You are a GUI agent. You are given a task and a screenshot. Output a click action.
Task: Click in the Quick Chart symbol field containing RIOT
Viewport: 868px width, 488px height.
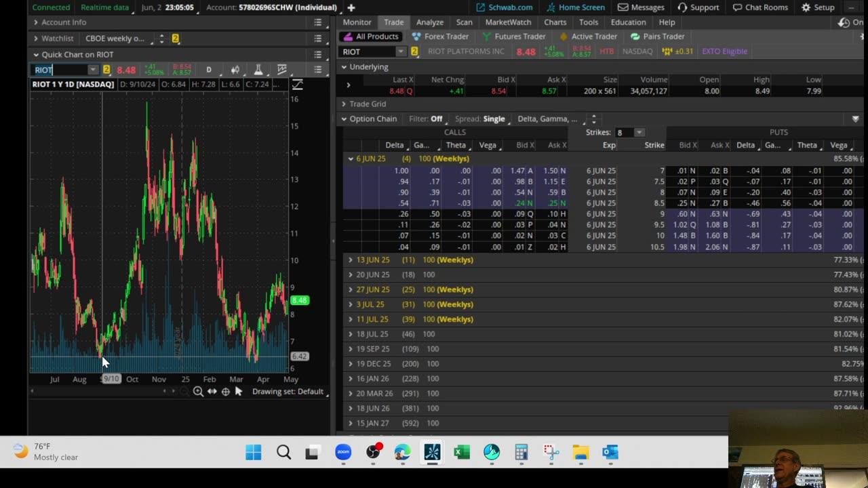pyautogui.click(x=60, y=70)
